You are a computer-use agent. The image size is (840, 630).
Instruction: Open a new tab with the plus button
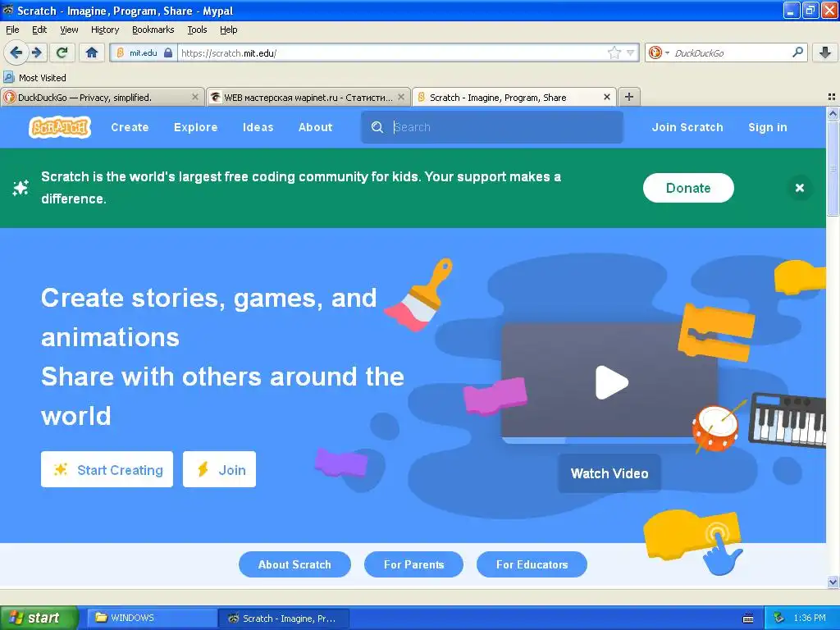629,97
